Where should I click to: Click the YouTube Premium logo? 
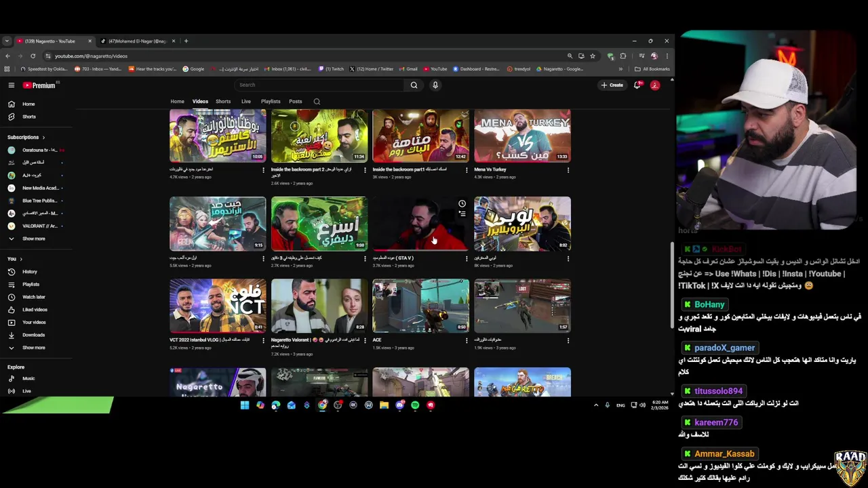(x=39, y=85)
